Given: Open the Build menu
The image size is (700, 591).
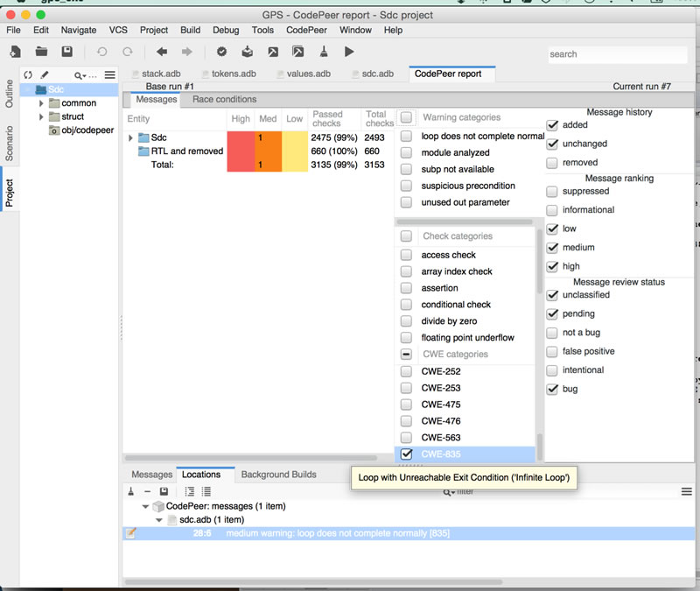Looking at the screenshot, I should (190, 30).
